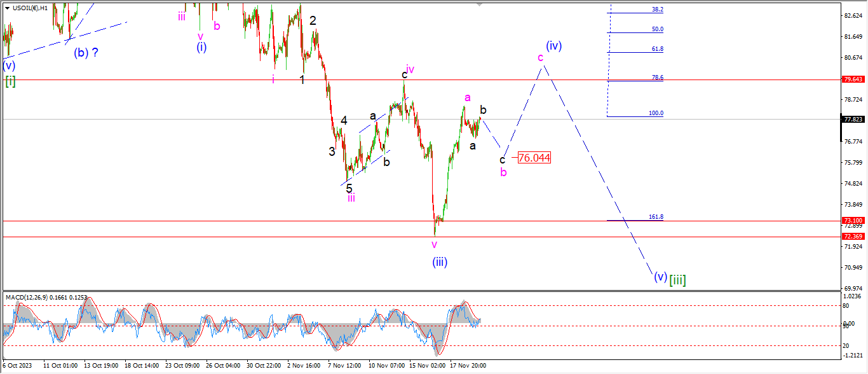Select the 73.100 red price tag
868x374 pixels.
click(851, 221)
